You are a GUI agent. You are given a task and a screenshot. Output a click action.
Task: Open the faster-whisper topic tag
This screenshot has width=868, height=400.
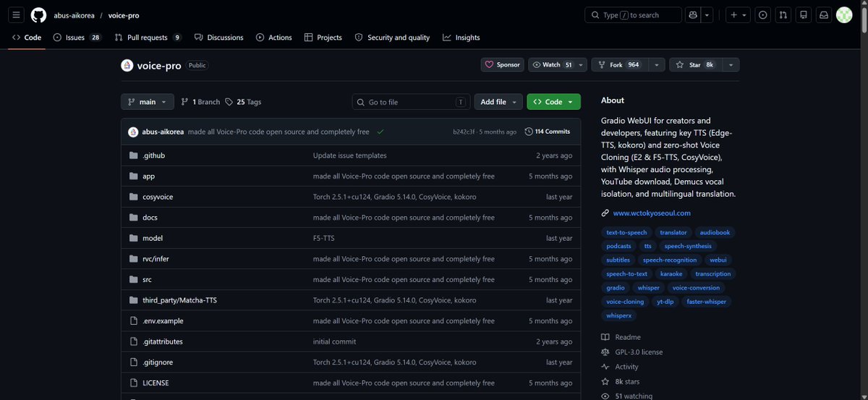click(x=707, y=302)
